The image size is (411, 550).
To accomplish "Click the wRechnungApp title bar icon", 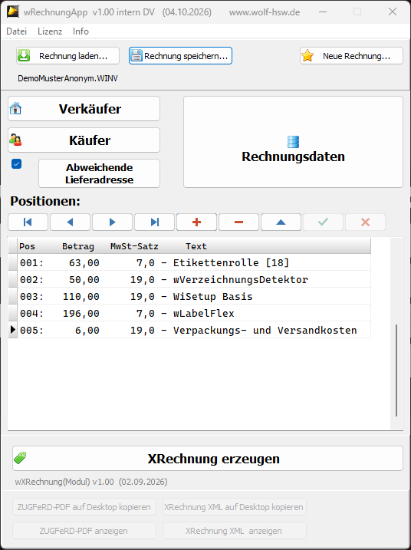I will point(13,12).
